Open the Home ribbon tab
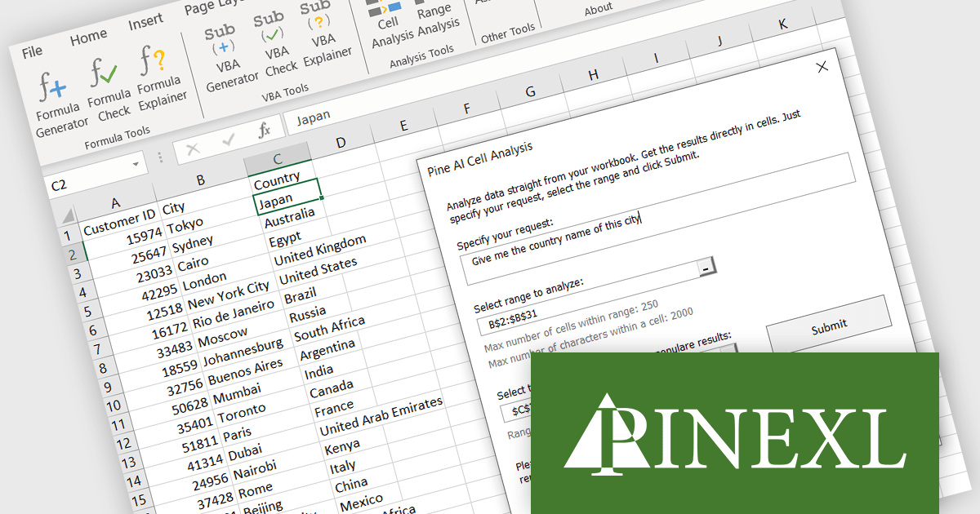 point(88,37)
